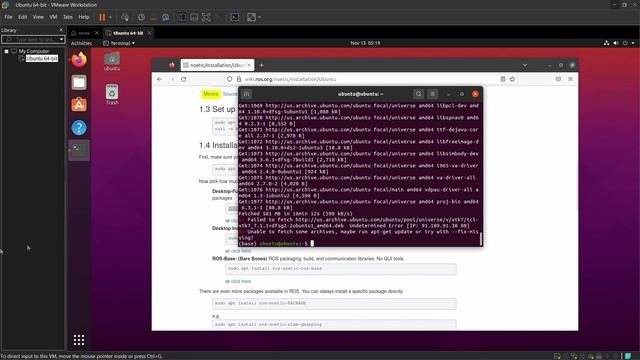Viewport: 640px width, 360px height.
Task: Open the VM menu
Action: tap(53, 17)
